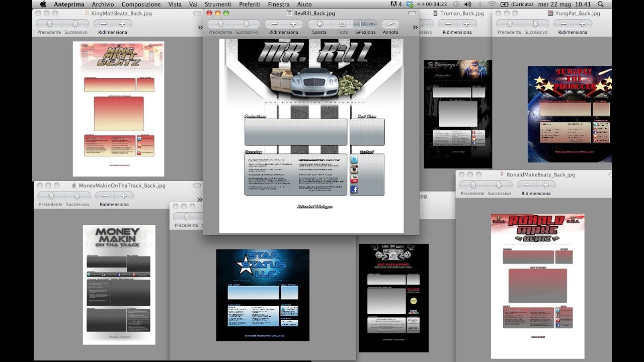Click the Time Machine menu bar icon
The height and width of the screenshot is (362, 644).
pyautogui.click(x=456, y=4)
